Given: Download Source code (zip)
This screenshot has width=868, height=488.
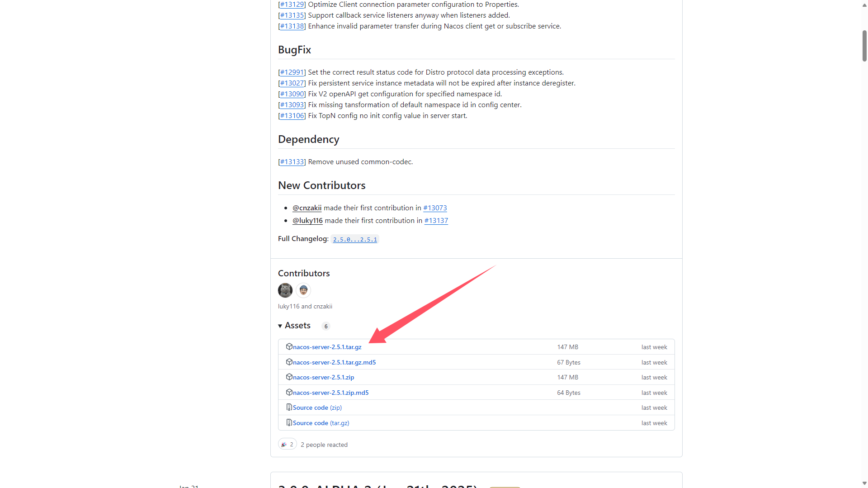Looking at the screenshot, I should [x=317, y=407].
